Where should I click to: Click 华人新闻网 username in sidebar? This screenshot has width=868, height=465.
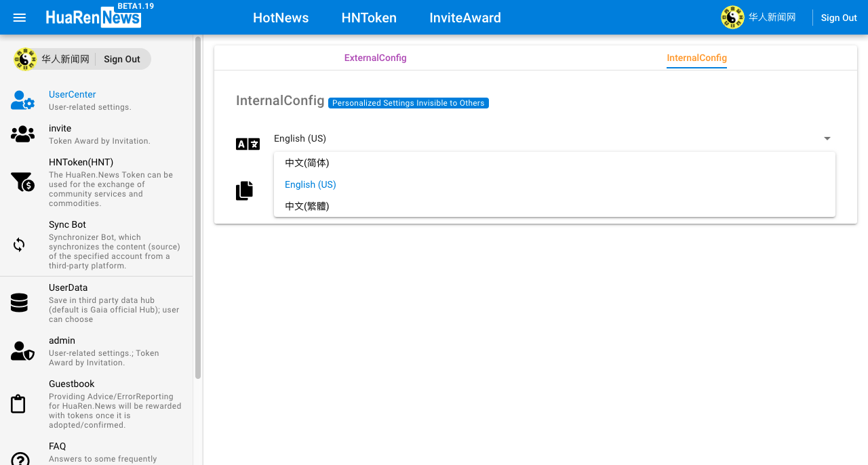(x=65, y=59)
